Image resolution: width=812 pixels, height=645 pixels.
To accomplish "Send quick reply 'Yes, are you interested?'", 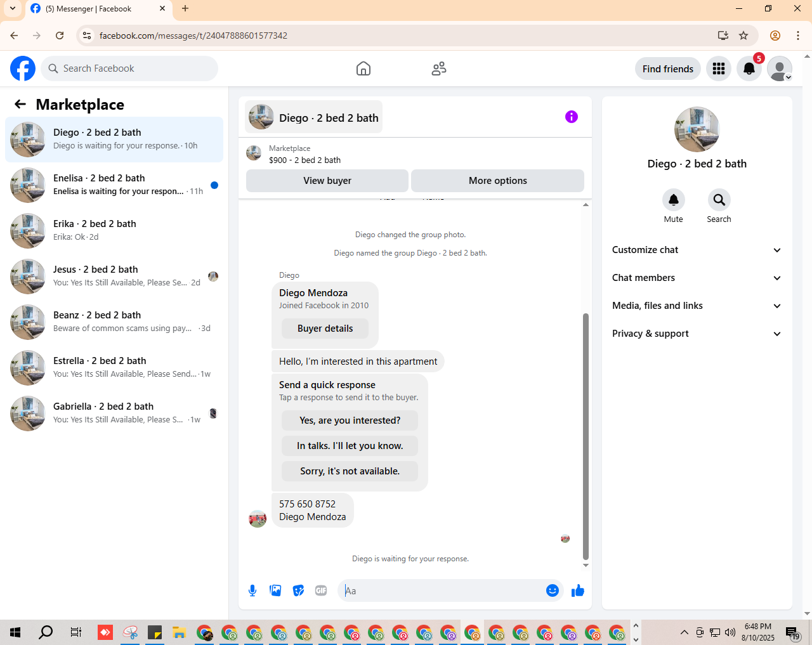I will pos(350,420).
